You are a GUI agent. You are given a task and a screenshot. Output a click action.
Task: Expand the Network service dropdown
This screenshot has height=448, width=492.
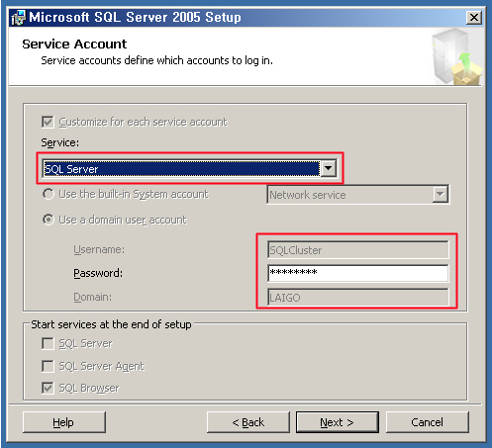[441, 195]
